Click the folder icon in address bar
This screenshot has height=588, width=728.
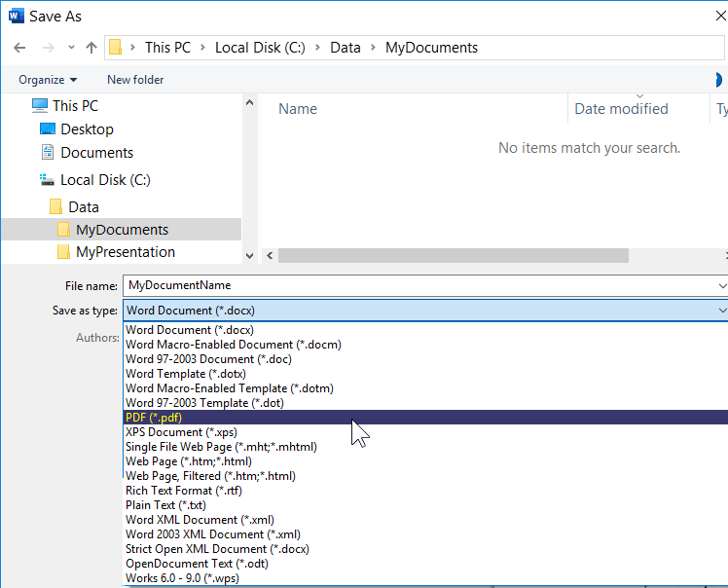coord(115,47)
